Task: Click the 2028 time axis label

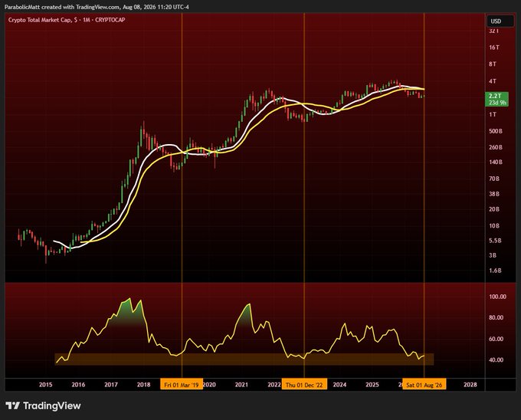Action: (470, 385)
